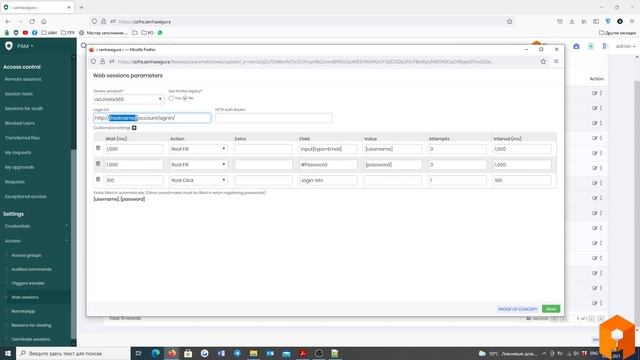Bookmark popup page with star icon
The width and height of the screenshot is (640, 360).
click(543, 61)
